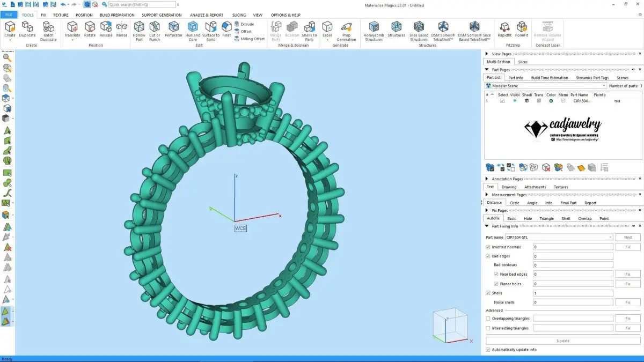This screenshot has width=644, height=362.
Task: Select the Hole fix tab
Action: click(528, 219)
